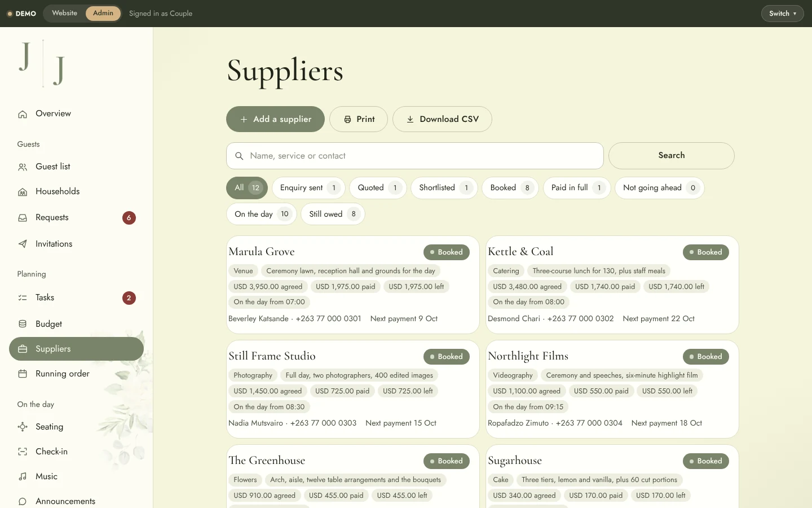Click the download arrow icon
This screenshot has height=508, width=812.
[x=411, y=120]
